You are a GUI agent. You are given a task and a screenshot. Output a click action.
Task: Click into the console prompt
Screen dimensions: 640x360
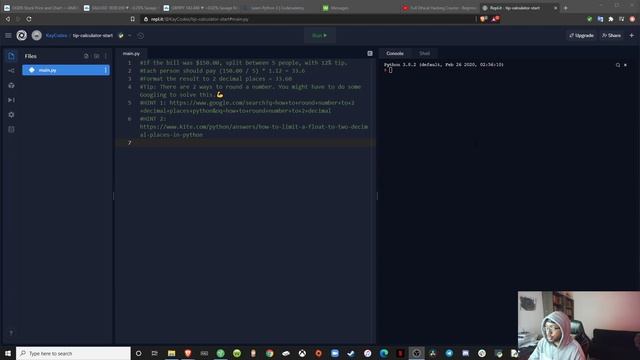(x=390, y=70)
